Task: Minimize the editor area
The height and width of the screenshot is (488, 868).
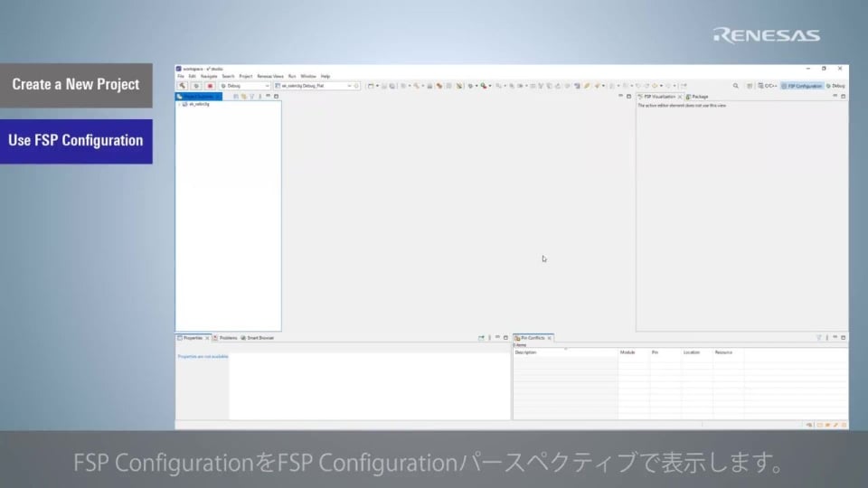Action: pos(620,96)
